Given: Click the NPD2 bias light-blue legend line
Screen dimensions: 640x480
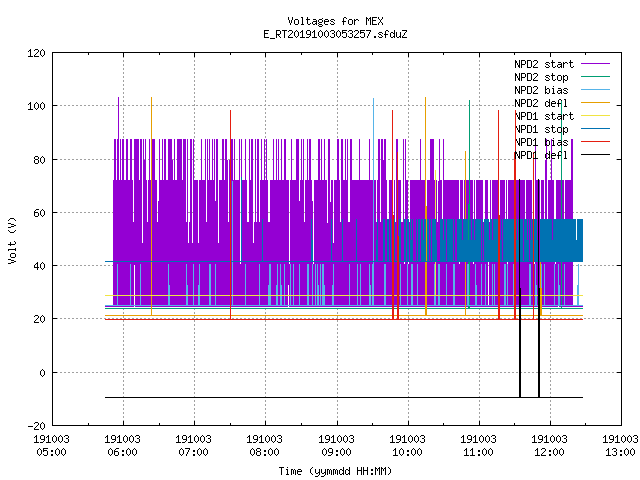Looking at the screenshot, I should click(595, 90).
